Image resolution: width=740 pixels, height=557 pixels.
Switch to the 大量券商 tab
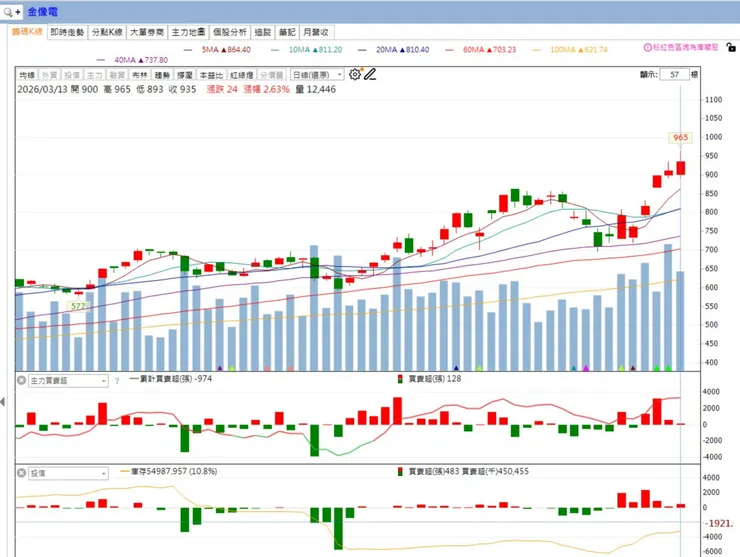click(147, 32)
